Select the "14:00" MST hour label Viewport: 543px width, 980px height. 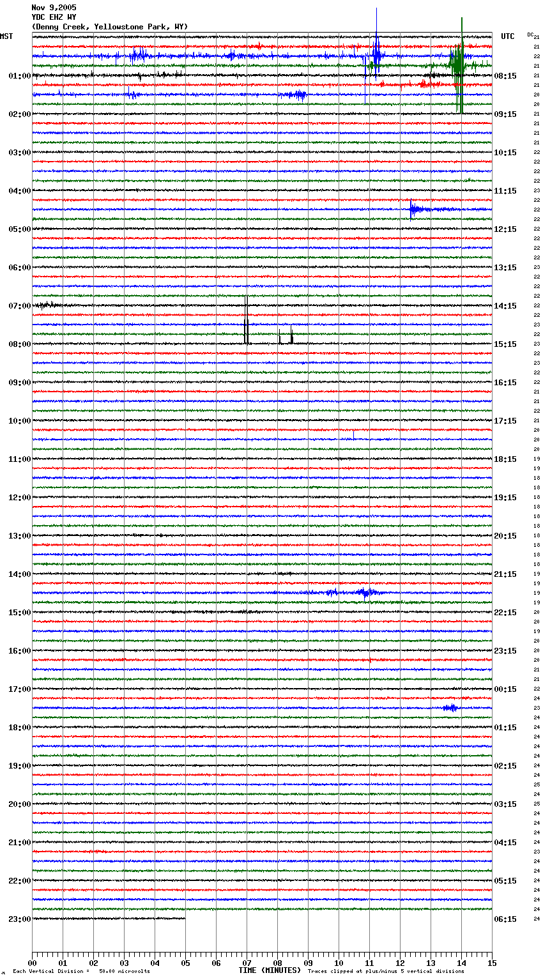coord(20,574)
